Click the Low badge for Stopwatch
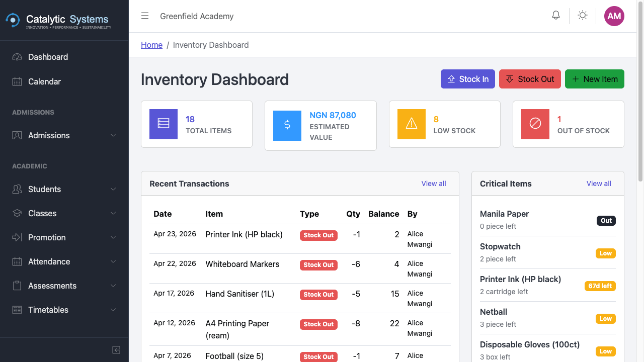The image size is (644, 362). 606,253
